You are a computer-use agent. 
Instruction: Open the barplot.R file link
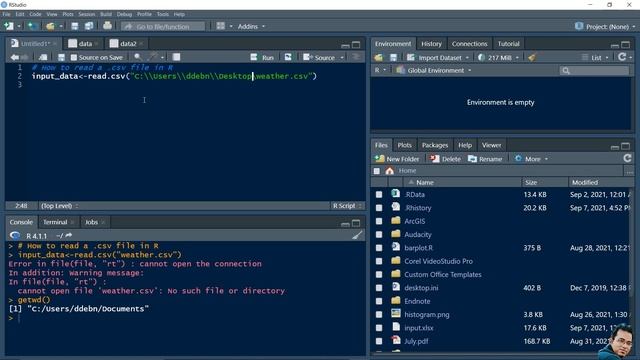coord(418,248)
